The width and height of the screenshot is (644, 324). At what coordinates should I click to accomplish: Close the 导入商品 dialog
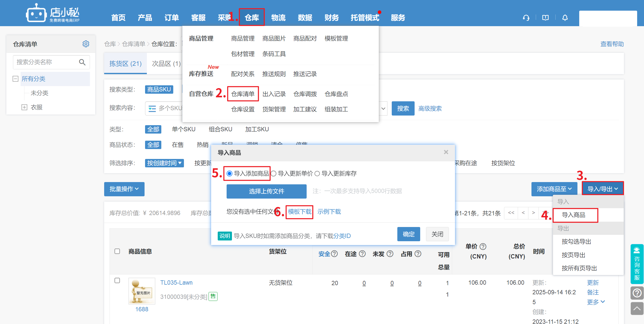click(446, 152)
